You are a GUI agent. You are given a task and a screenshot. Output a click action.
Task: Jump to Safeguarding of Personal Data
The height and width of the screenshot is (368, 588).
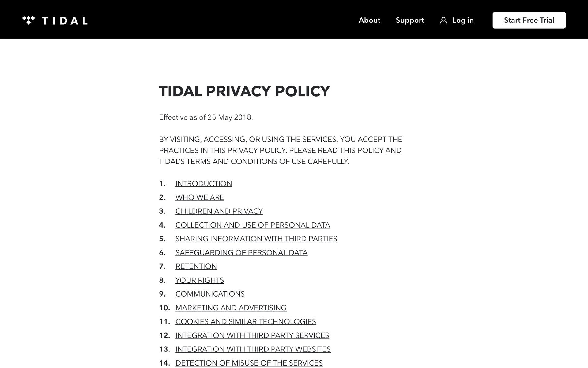click(241, 252)
